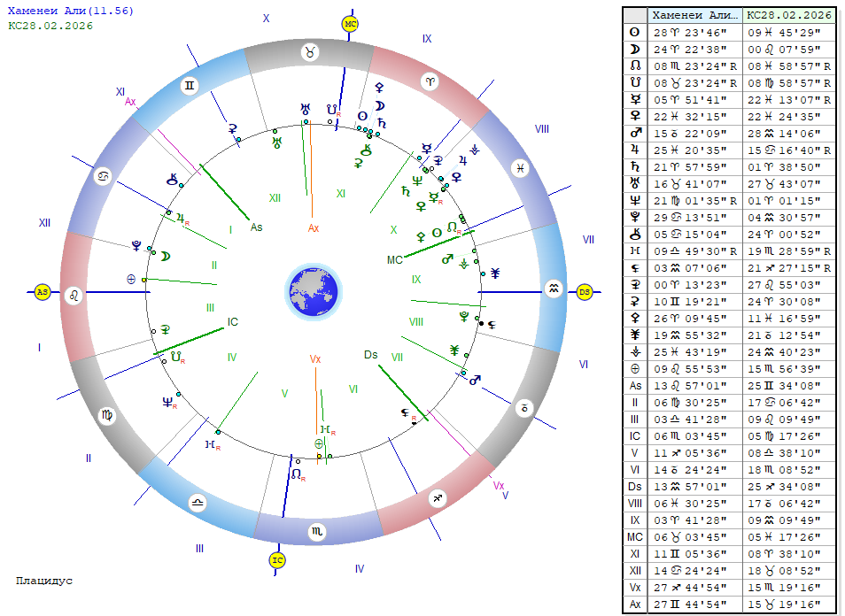
Task: Select the Vx row in the positions table
Action: [634, 589]
